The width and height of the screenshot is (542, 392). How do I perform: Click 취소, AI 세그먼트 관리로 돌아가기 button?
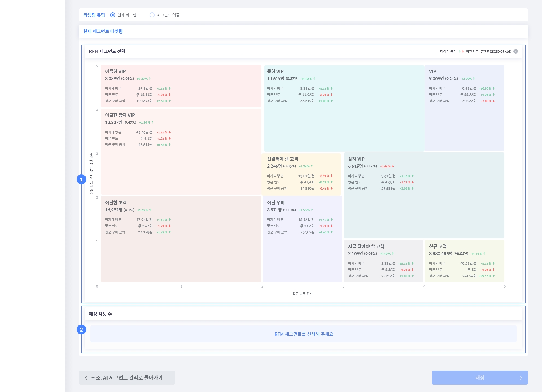pos(127,378)
